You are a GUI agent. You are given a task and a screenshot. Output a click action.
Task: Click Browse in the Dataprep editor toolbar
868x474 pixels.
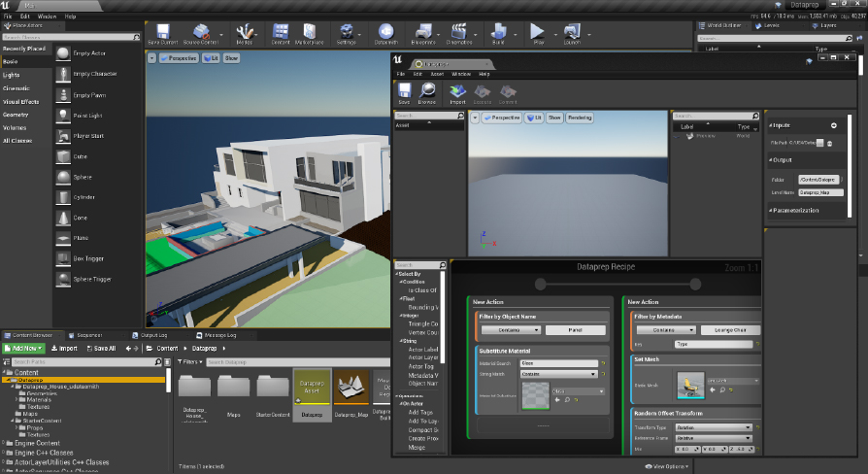pyautogui.click(x=426, y=93)
